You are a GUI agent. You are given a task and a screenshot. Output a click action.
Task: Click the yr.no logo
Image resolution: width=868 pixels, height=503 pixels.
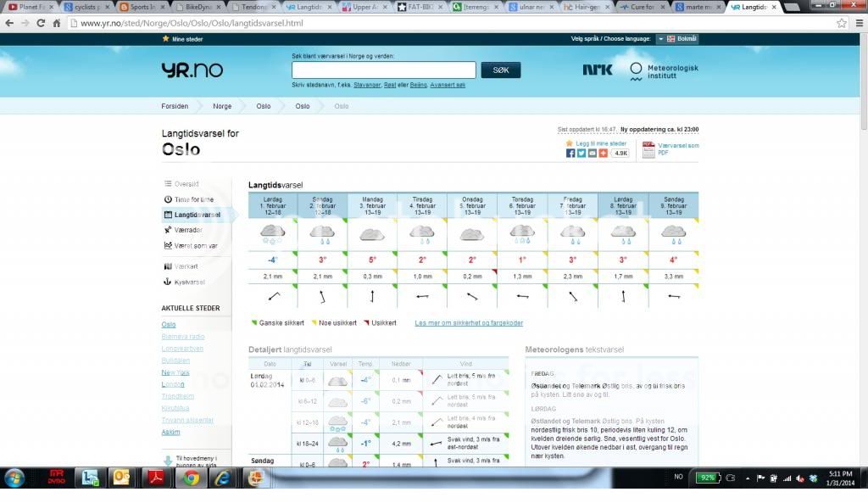click(192, 70)
